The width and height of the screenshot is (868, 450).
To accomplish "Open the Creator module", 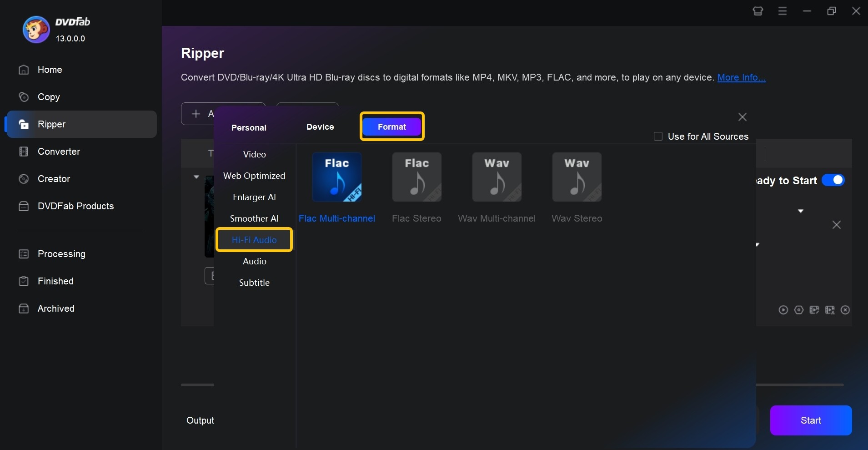I will pyautogui.click(x=54, y=179).
